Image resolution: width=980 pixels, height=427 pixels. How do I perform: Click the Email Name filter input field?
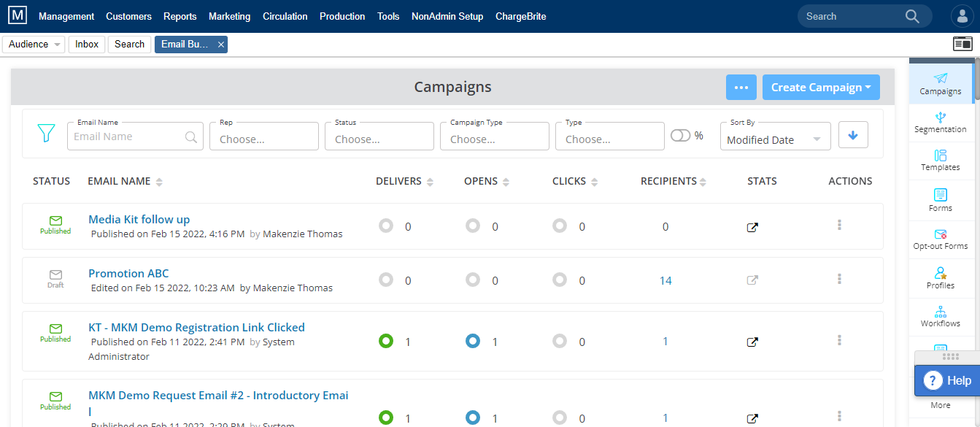coord(135,136)
